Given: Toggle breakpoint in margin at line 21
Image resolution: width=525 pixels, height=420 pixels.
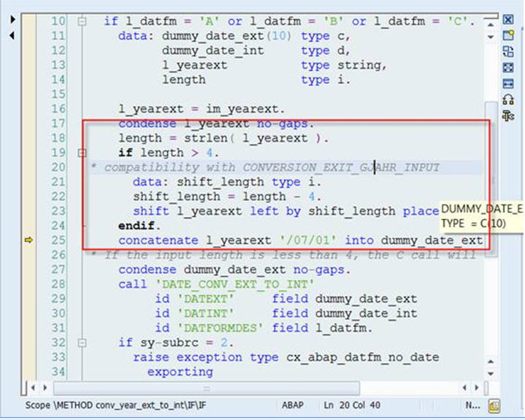Looking at the screenshot, I should tap(29, 182).
